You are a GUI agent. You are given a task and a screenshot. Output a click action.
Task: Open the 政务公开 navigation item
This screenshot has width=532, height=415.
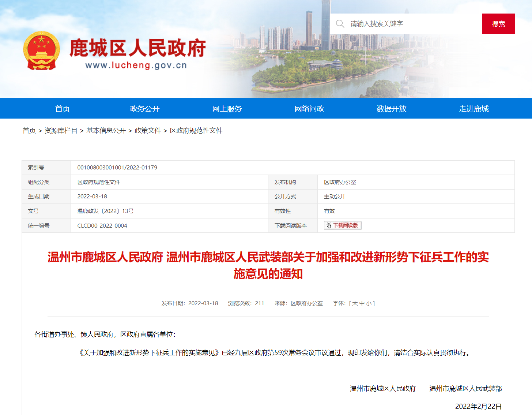145,109
